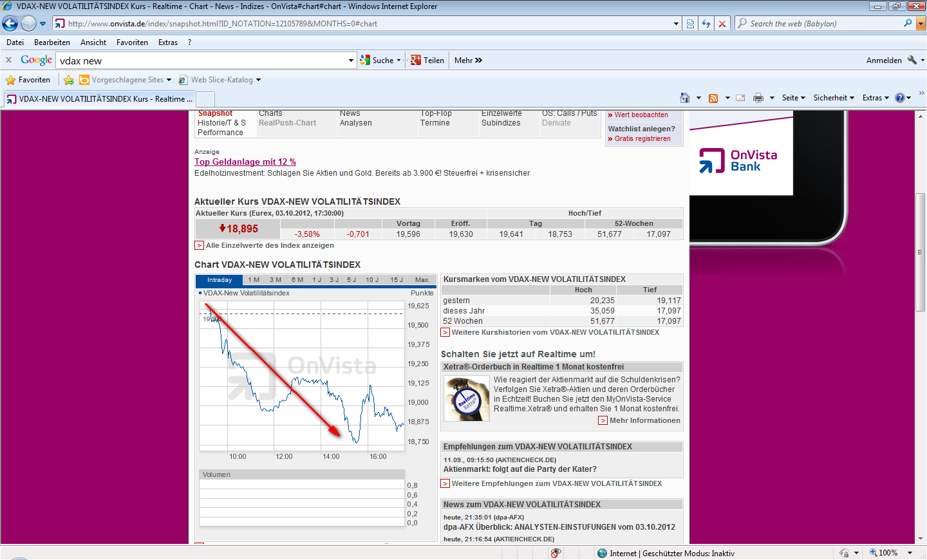Open the Ansicht menu
This screenshot has width=927, height=560.
click(x=93, y=42)
